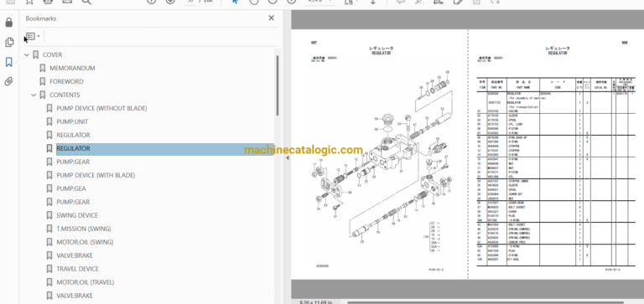Click the parts table on page 008
Screen dimensions: 644x304
click(556, 172)
